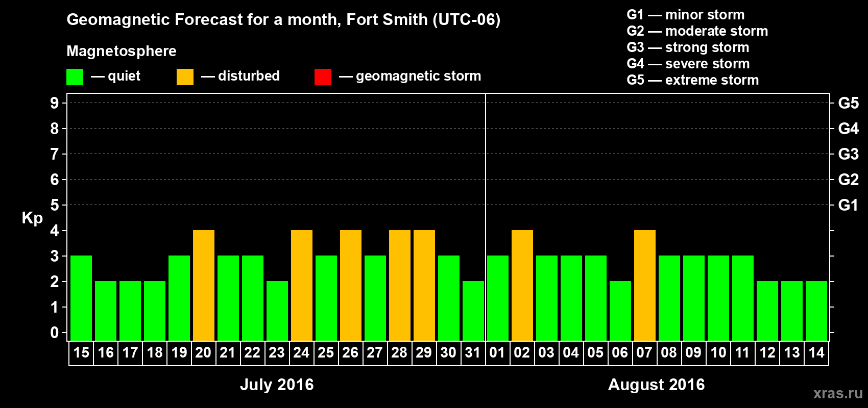Click the date label 13
Viewport: 868px width, 408px height.
coord(792,353)
